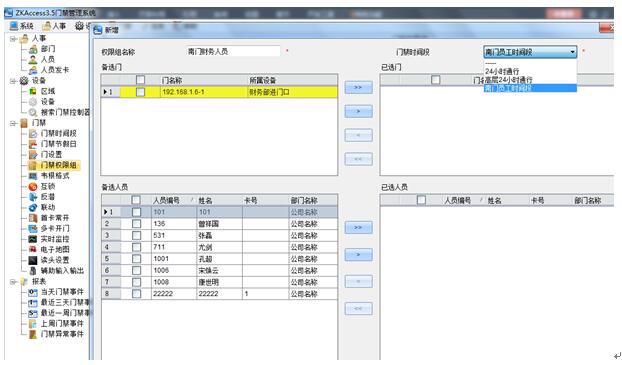This screenshot has width=622, height=365.
Task: Remove all selected personnel with lower << button
Action: (358, 309)
